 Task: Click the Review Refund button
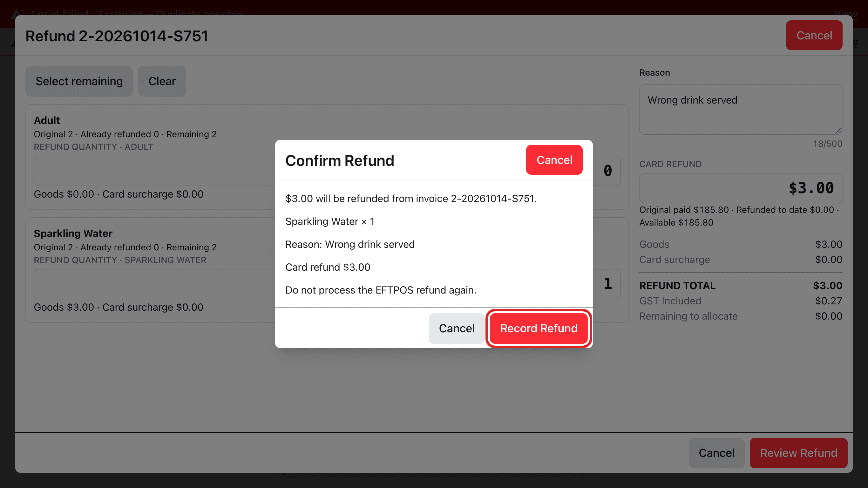pyautogui.click(x=798, y=453)
